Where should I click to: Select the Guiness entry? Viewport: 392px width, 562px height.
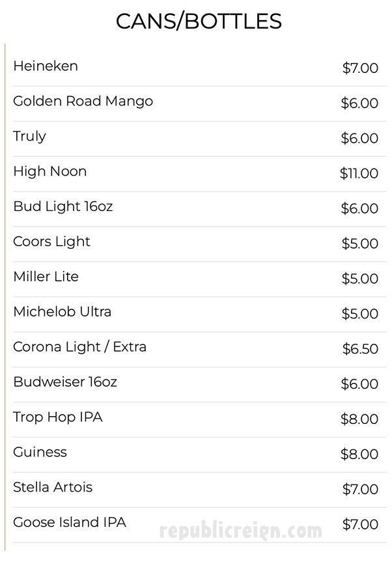point(40,453)
